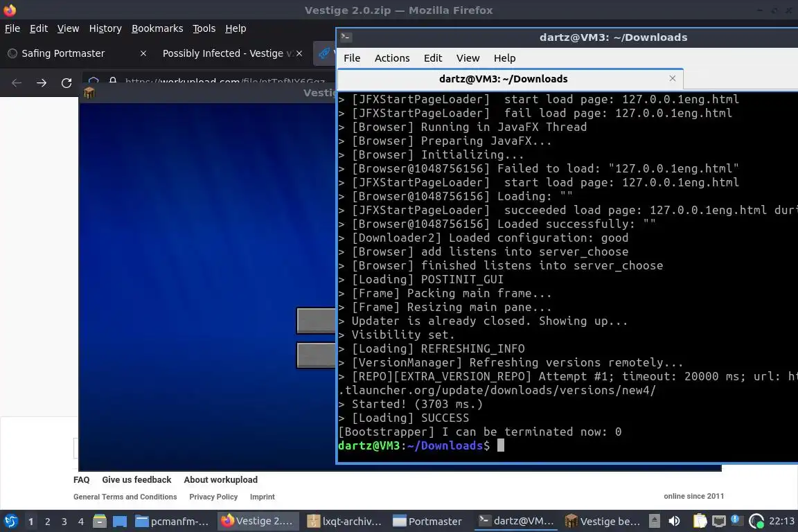798x532 pixels.
Task: Open the volume speaker tray icon
Action: [674, 521]
